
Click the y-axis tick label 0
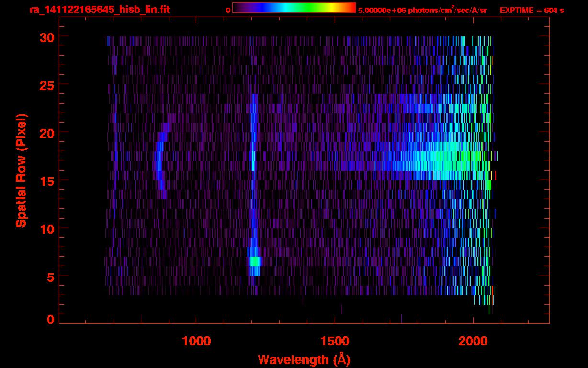[x=50, y=319]
